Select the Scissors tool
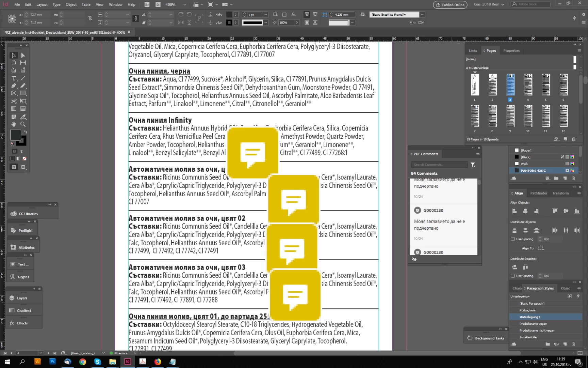The image size is (588, 368). [x=14, y=101]
